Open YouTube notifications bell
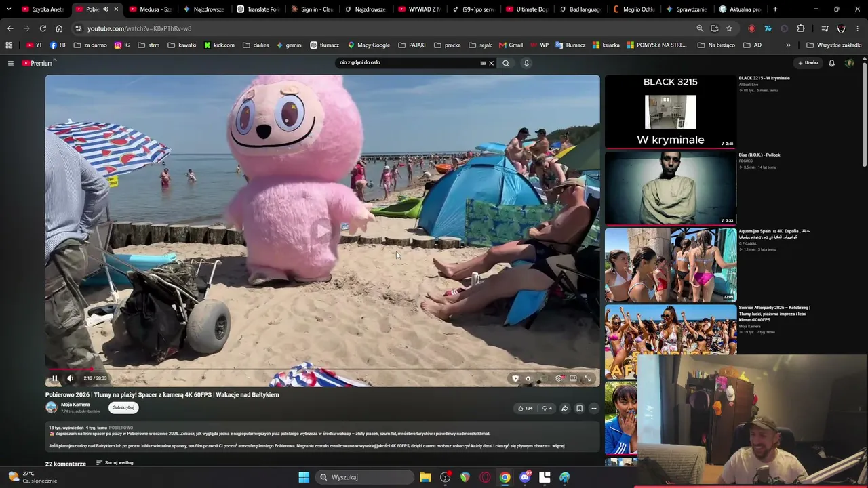Screen dimensions: 868x488 [x=832, y=63]
